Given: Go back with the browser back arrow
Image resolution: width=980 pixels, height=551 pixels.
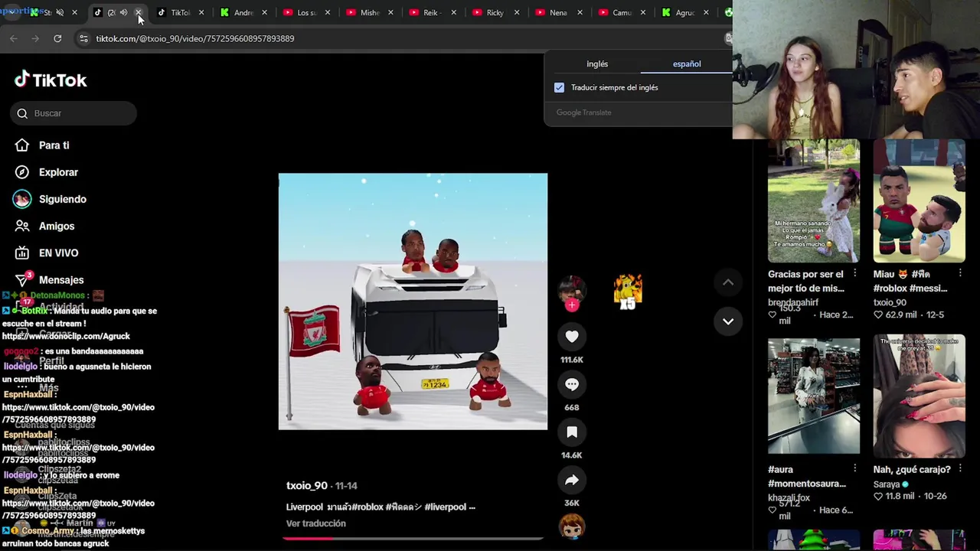Looking at the screenshot, I should (x=14, y=38).
